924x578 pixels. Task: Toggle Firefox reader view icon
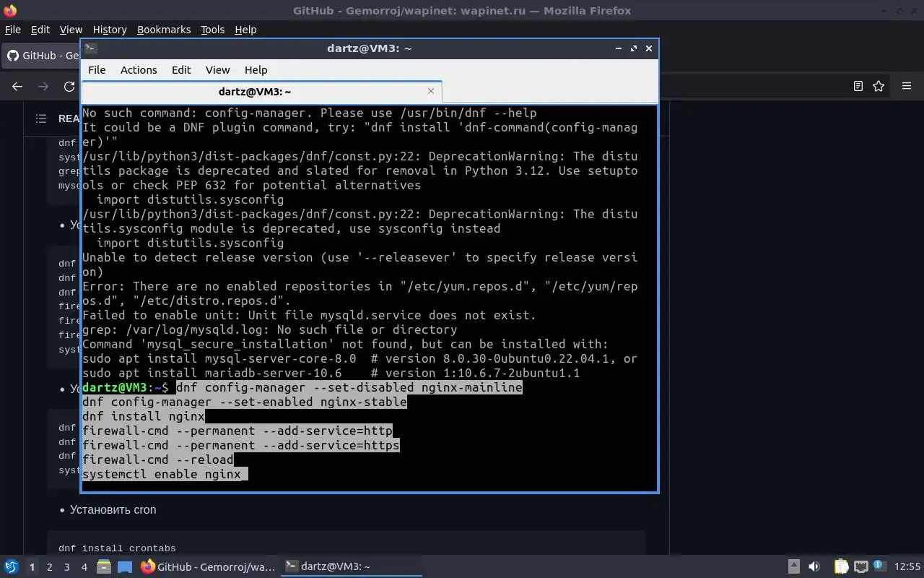(x=858, y=86)
